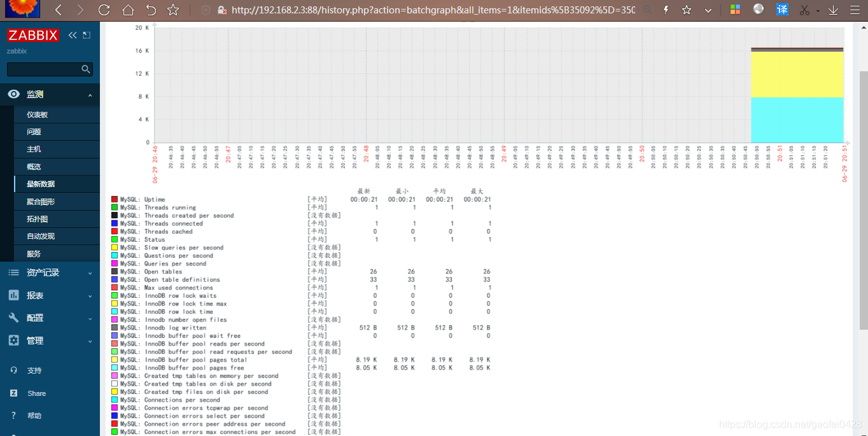This screenshot has width=868, height=436.
Task: Click the undo/restore tab icon
Action: [151, 10]
